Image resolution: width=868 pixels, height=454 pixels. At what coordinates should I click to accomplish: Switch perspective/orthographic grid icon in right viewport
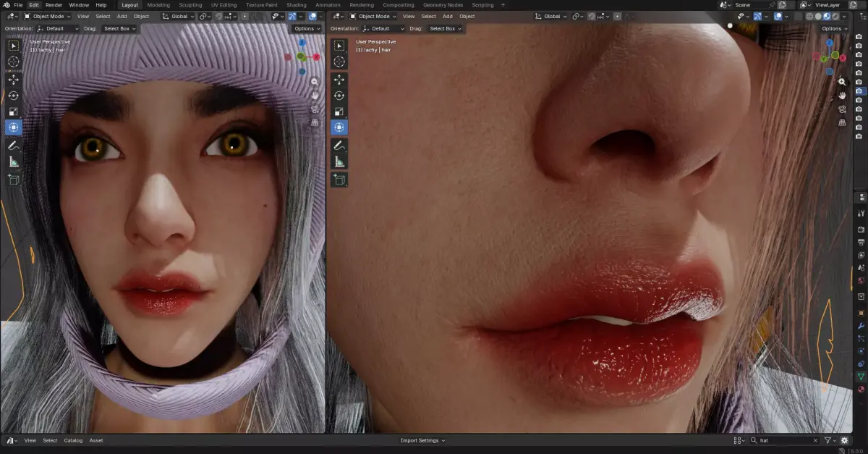[x=842, y=122]
